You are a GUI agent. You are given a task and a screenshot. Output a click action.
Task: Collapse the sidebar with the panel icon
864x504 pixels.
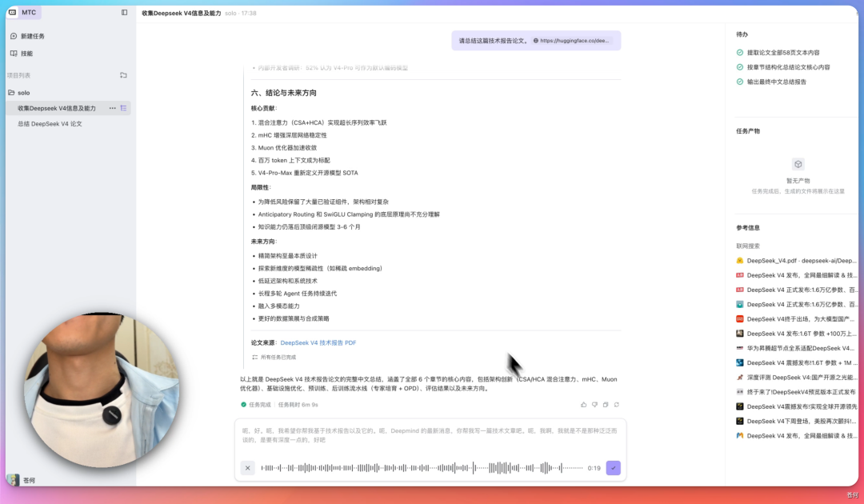pos(123,13)
